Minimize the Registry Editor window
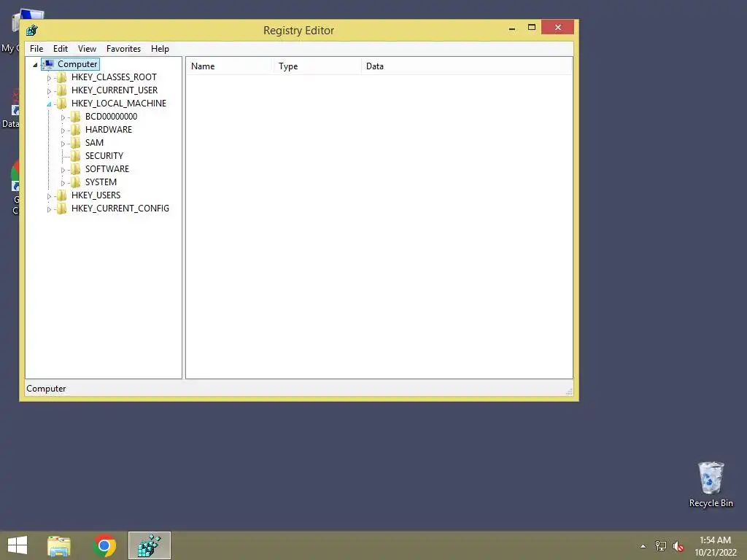 (512, 28)
